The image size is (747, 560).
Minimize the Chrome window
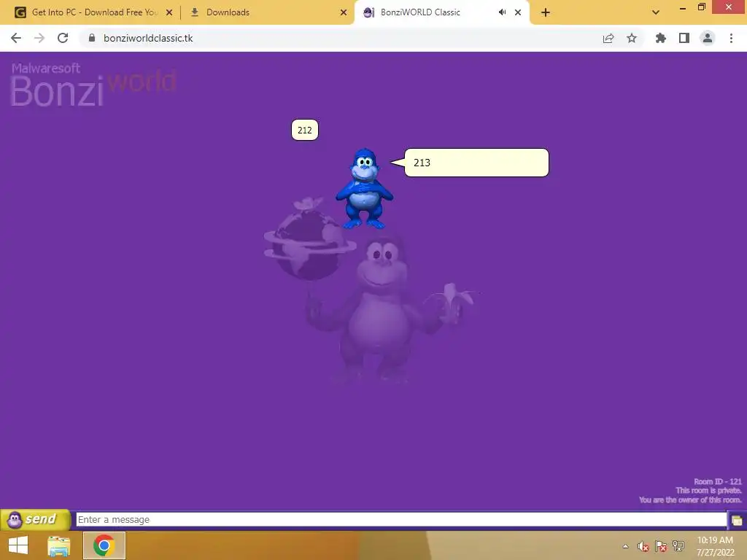click(683, 7)
